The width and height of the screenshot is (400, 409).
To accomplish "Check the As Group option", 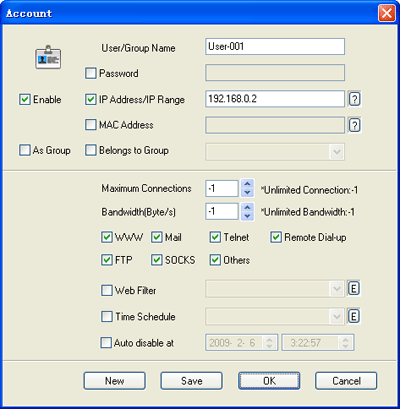I will click(x=25, y=150).
